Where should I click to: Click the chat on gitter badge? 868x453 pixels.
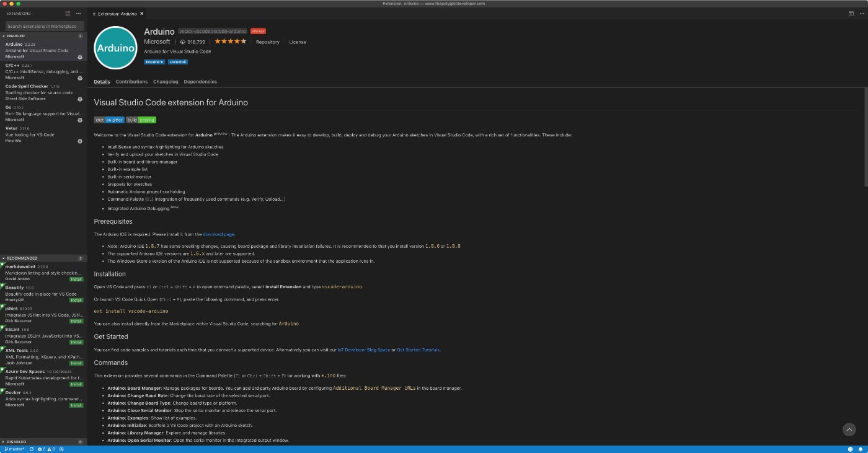109,120
